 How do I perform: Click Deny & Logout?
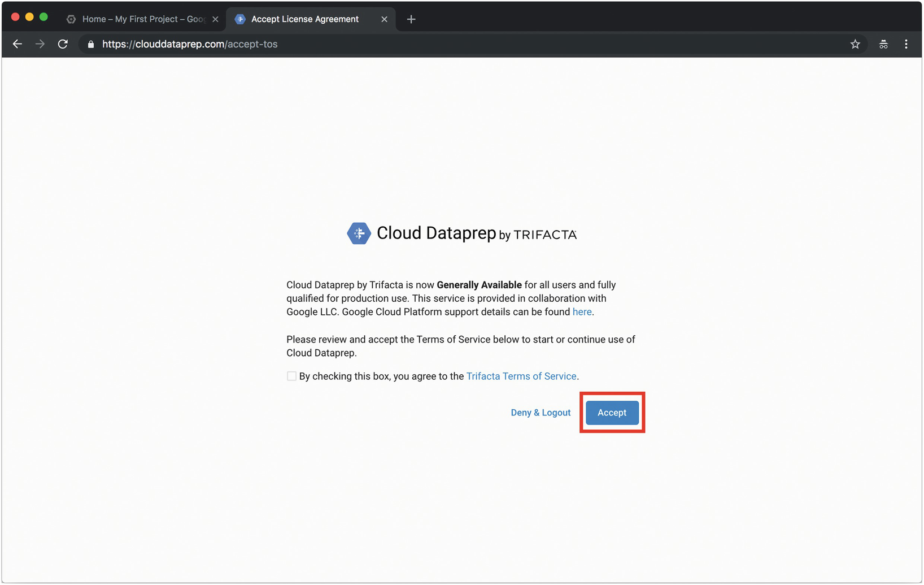pos(541,413)
